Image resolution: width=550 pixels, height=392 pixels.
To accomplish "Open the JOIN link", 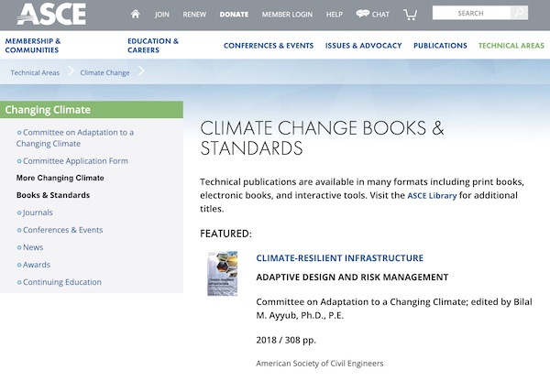I will pyautogui.click(x=161, y=15).
